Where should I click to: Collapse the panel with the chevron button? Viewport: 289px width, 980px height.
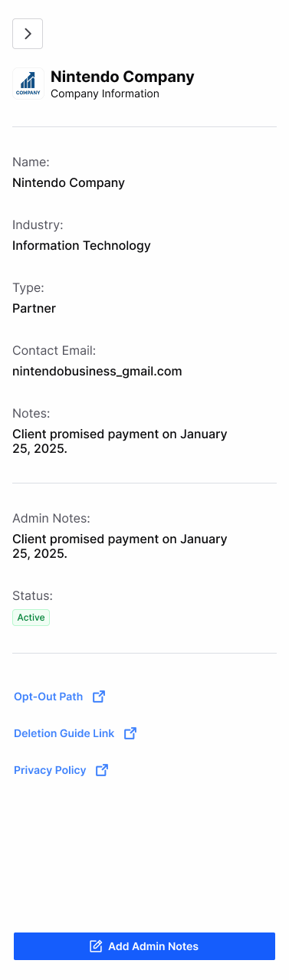(x=28, y=34)
